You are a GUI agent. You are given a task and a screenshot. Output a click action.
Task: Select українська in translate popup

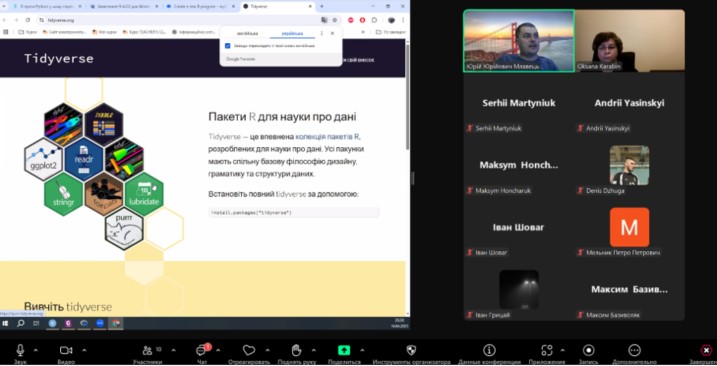coord(292,33)
